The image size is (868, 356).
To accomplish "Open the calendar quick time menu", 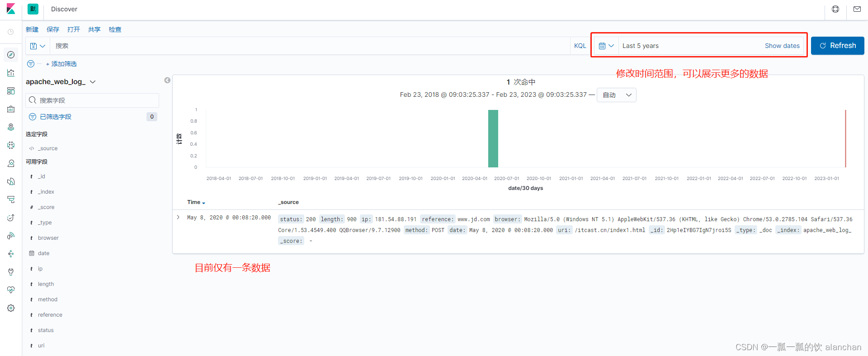I will click(x=606, y=46).
